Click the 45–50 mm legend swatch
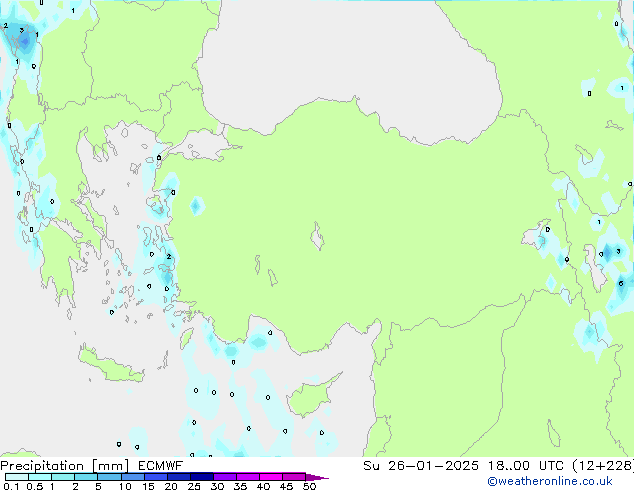 click(294, 477)
